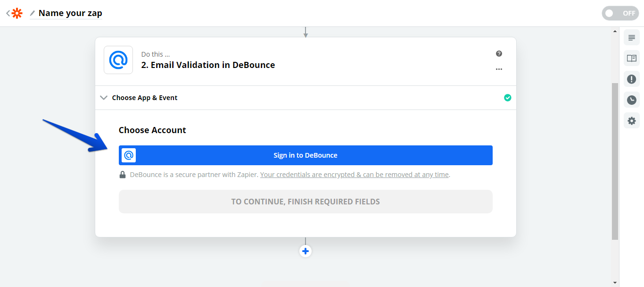Open the clock history icon in sidebar
The width and height of the screenshot is (644, 287).
[x=631, y=100]
